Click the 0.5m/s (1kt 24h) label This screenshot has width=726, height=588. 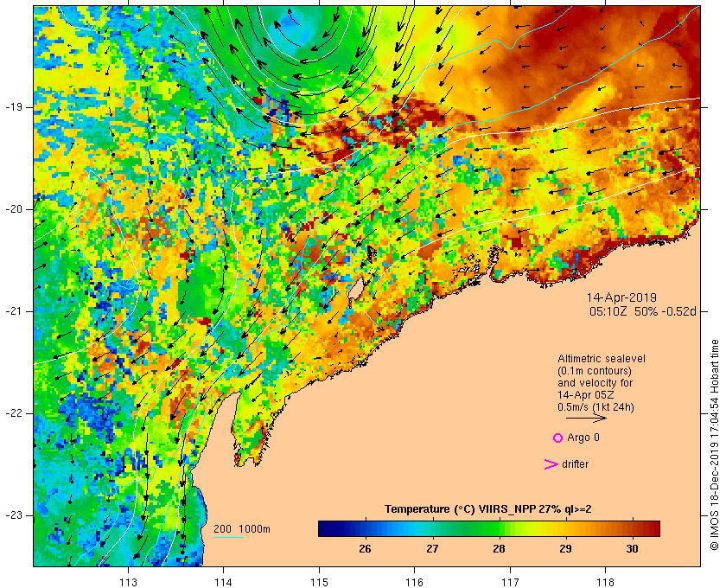click(x=595, y=407)
